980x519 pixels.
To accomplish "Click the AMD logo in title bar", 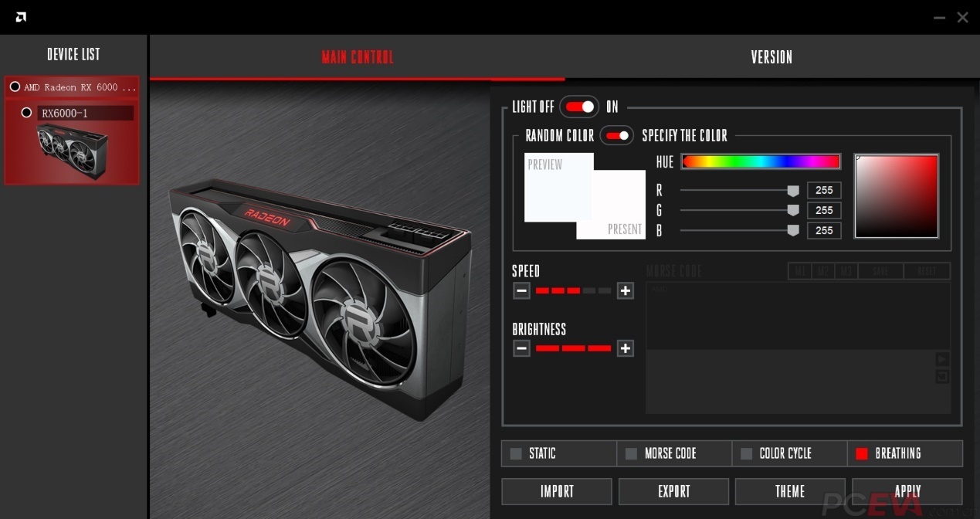I will pyautogui.click(x=21, y=17).
